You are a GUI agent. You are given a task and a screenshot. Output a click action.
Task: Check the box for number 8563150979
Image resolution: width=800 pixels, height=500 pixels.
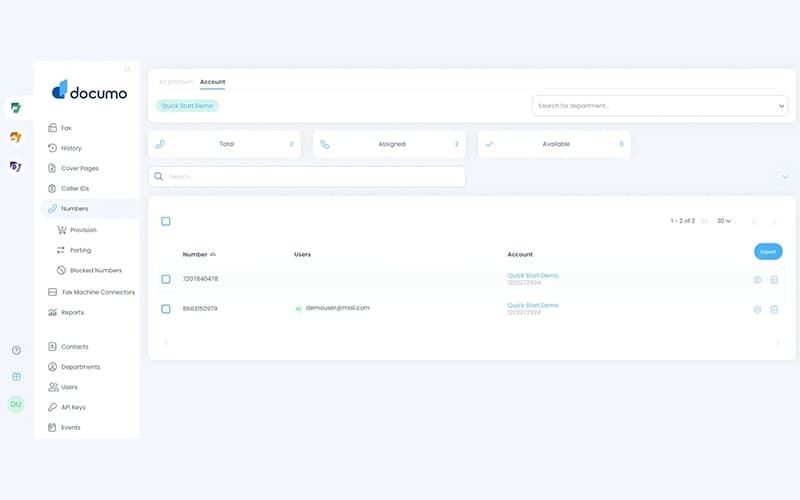(x=166, y=309)
